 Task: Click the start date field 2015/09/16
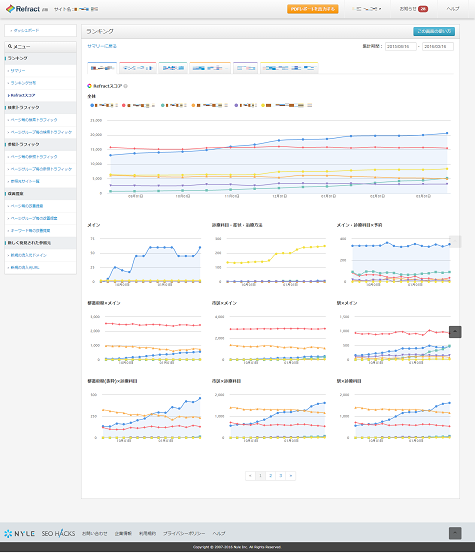400,47
